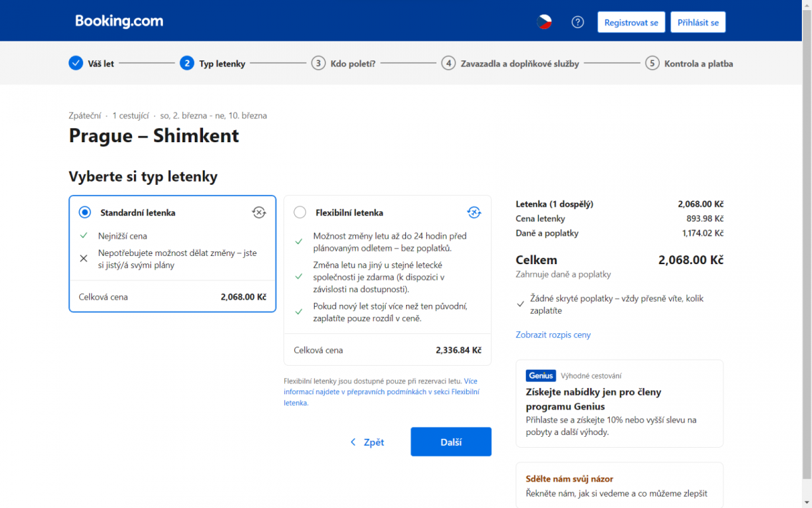
Task: Select the Flexibilní letenka radio button
Action: click(300, 213)
